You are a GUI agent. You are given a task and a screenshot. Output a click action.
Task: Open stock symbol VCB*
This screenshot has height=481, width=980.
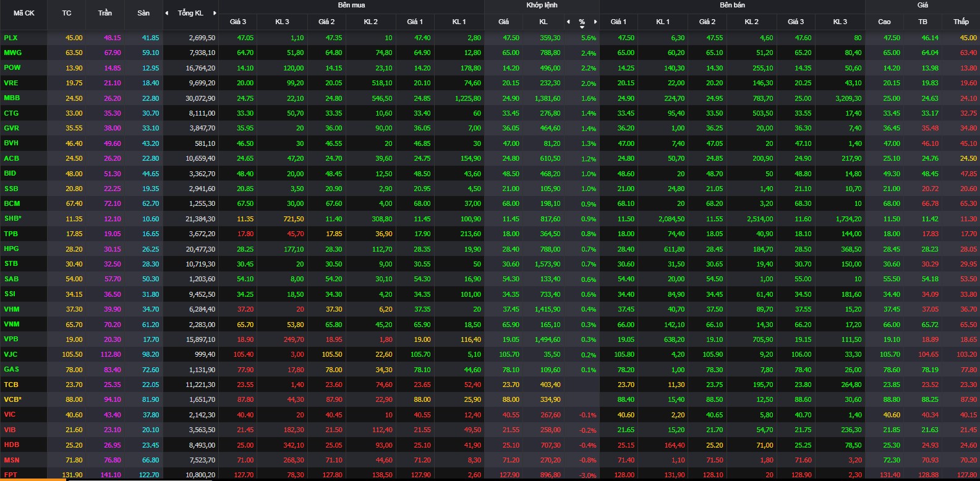pos(12,399)
